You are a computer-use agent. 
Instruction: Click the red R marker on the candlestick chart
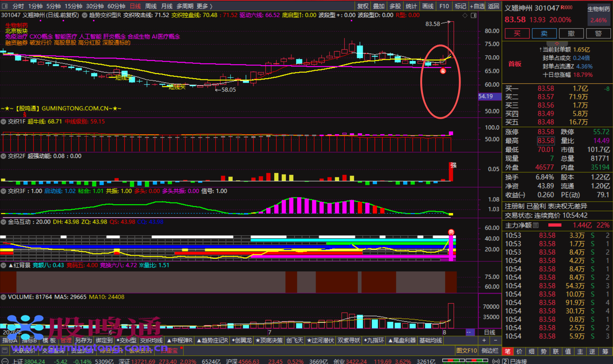coord(443,71)
